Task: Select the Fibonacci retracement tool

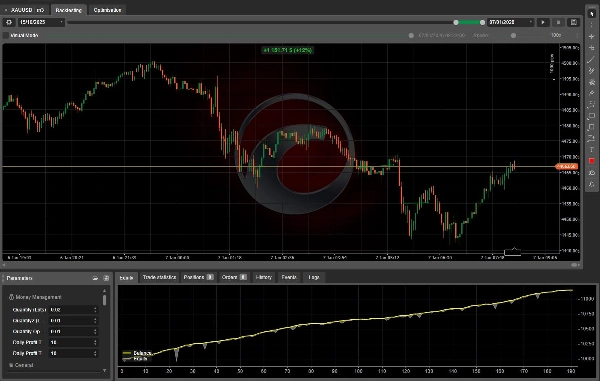Action: click(592, 104)
